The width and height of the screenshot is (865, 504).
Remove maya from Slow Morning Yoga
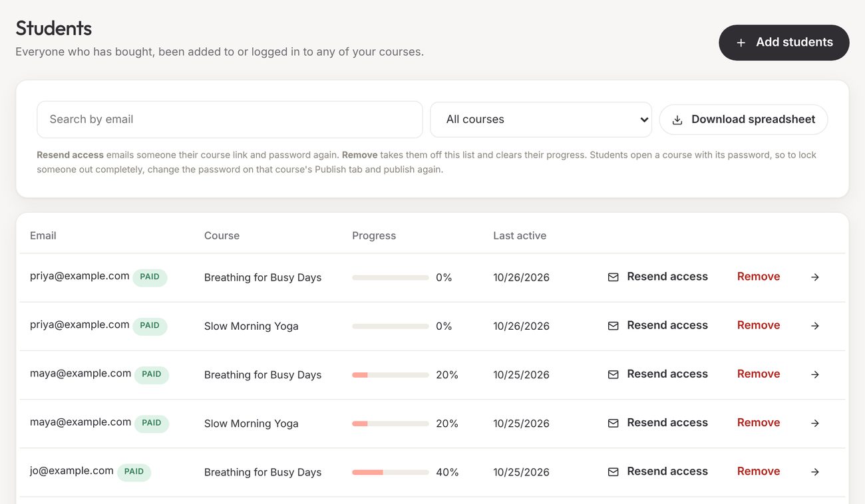tap(759, 422)
